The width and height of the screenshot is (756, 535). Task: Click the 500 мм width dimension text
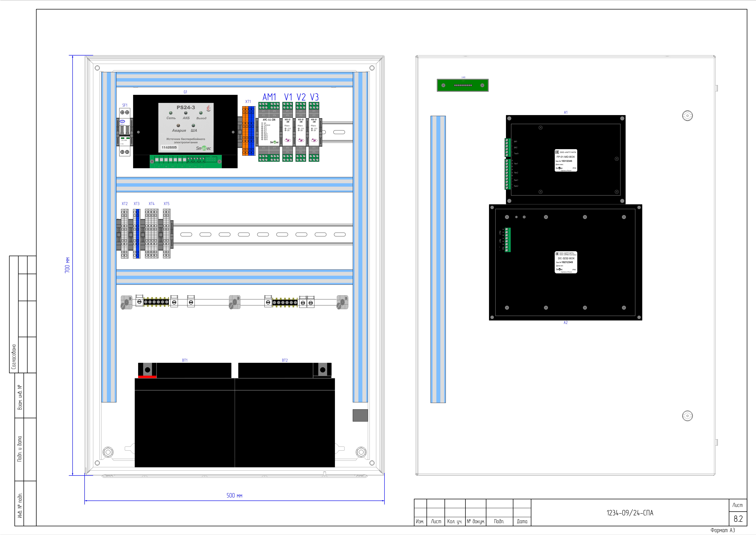click(234, 495)
